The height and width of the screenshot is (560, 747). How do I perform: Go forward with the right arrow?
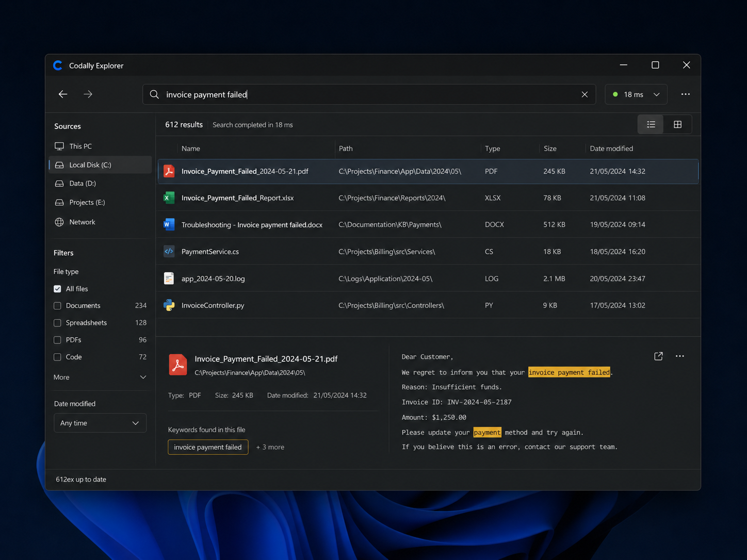click(x=88, y=94)
